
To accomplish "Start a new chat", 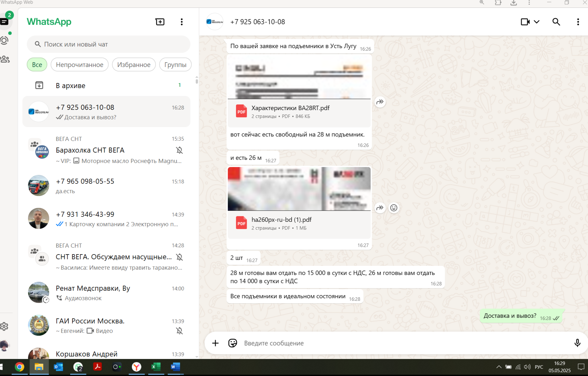I will click(160, 22).
